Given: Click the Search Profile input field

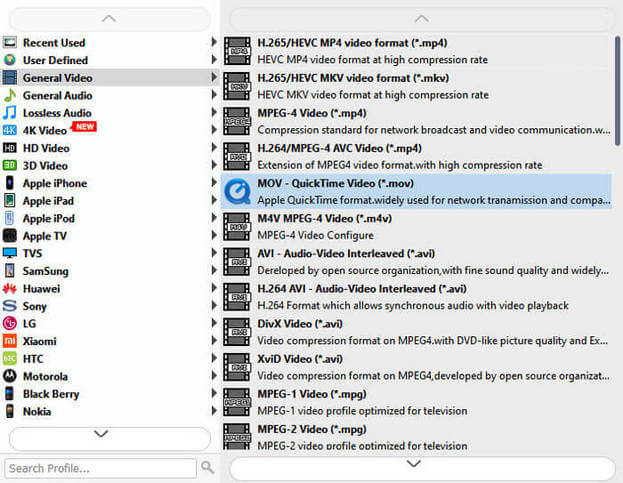Looking at the screenshot, I should click(x=101, y=468).
